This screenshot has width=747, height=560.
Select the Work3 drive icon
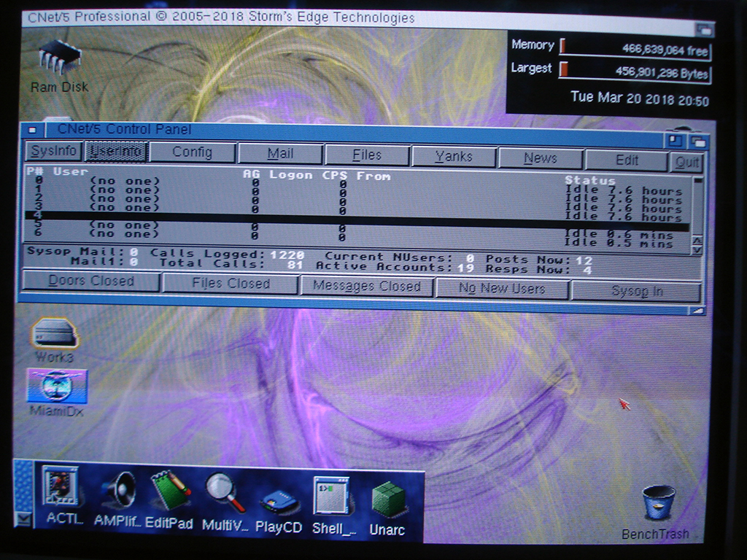54,340
